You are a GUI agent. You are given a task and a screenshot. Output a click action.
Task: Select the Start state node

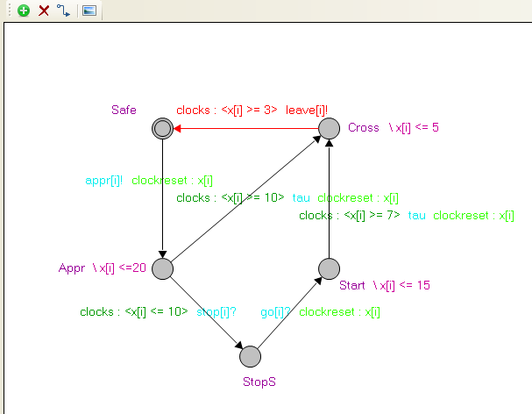click(x=329, y=268)
